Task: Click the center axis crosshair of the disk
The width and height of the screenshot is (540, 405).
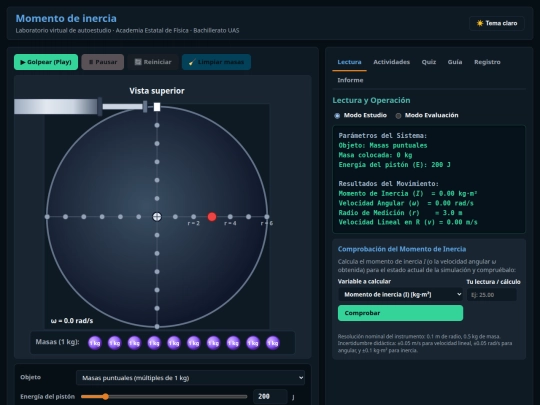Action: click(157, 217)
